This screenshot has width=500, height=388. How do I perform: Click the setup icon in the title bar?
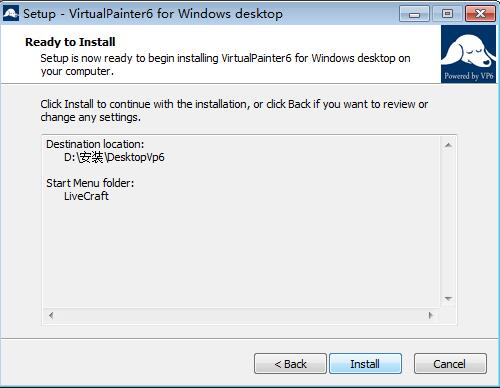(10, 14)
